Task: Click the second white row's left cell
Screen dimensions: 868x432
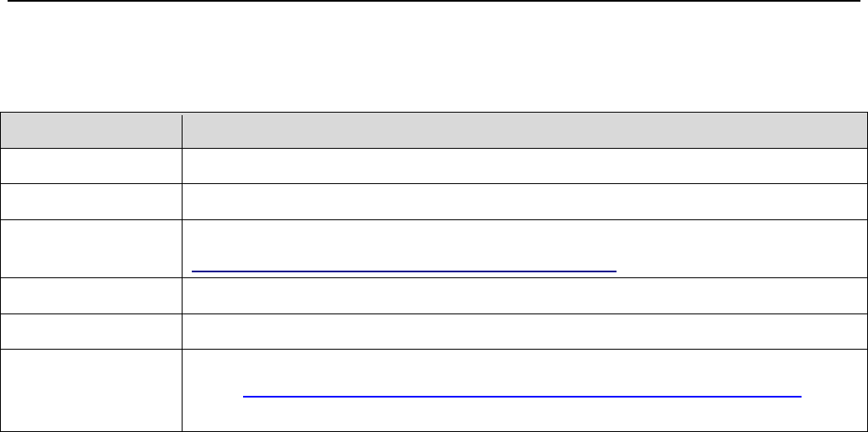Action: (x=91, y=200)
